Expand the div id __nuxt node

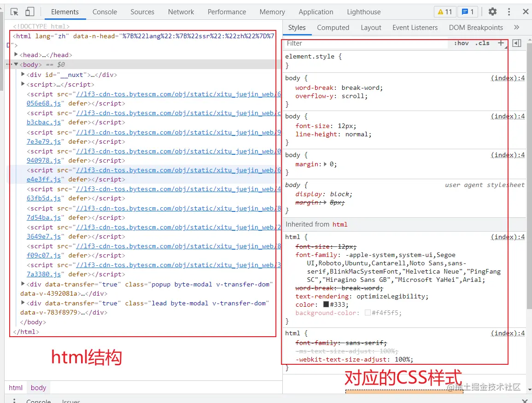coord(23,74)
